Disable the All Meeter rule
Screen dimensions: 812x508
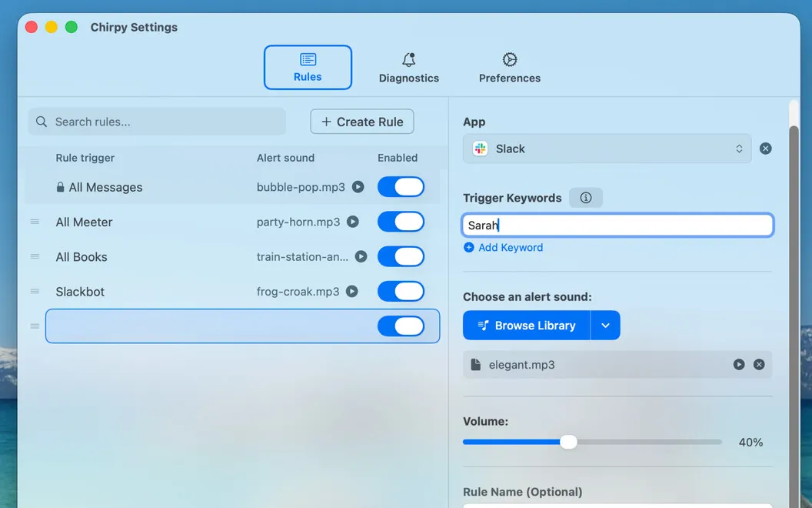(x=401, y=222)
